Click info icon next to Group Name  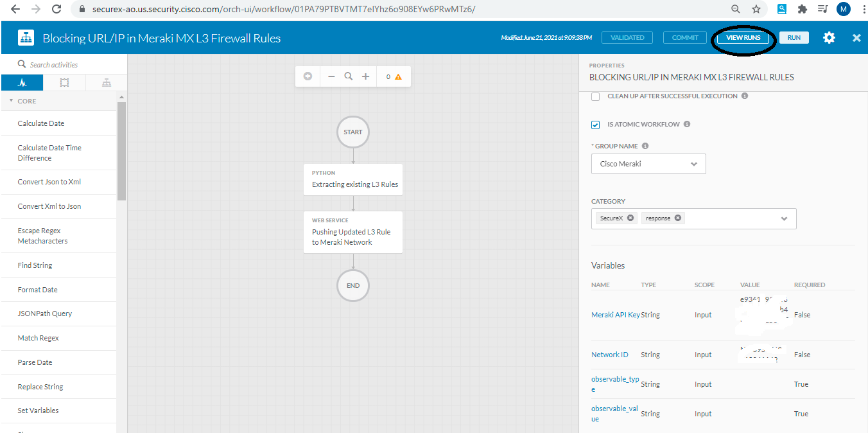[645, 146]
